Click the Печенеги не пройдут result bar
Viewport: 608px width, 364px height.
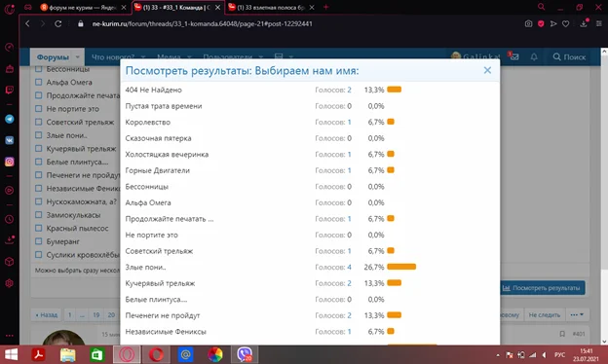(x=394, y=315)
